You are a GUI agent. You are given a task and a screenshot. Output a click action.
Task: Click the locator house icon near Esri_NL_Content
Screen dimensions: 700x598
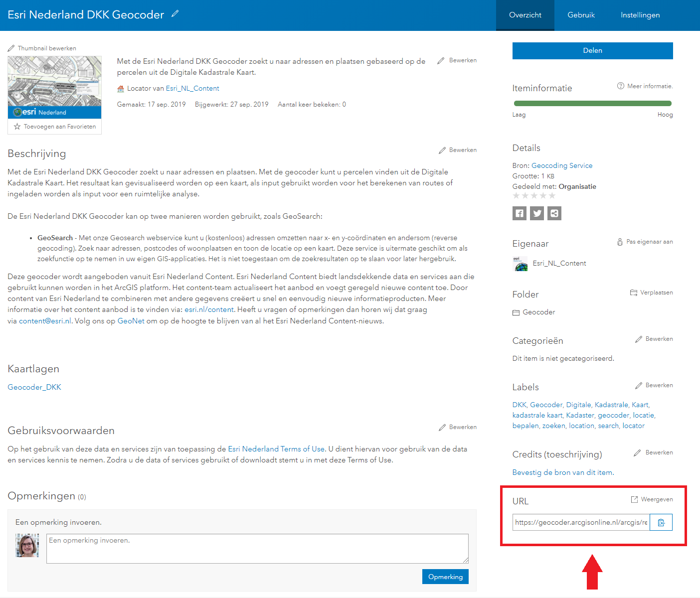(x=121, y=89)
